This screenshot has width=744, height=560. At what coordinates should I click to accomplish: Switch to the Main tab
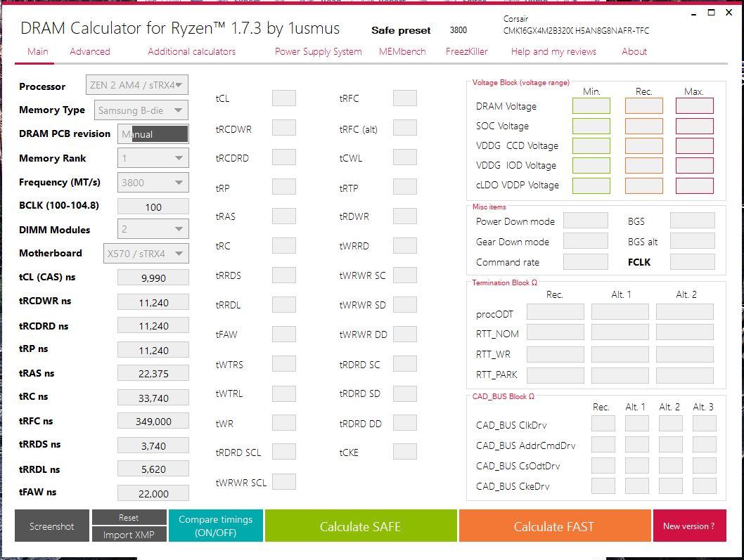tap(37, 52)
